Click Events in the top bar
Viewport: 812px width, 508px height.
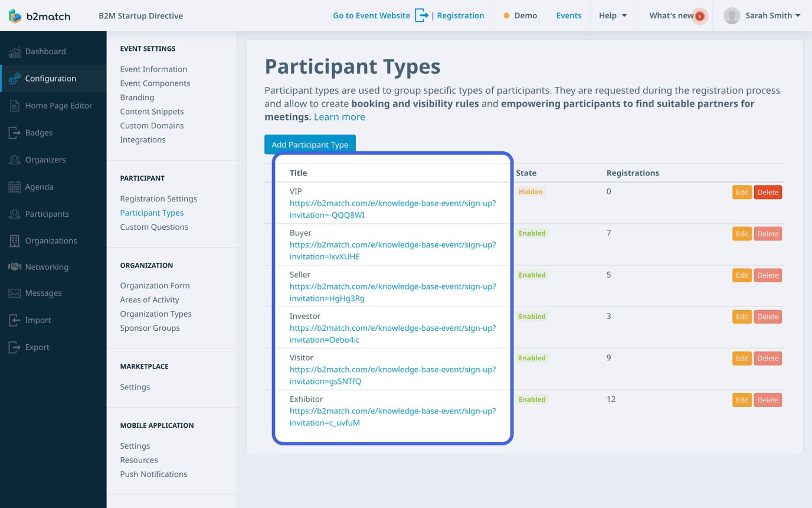pos(568,15)
